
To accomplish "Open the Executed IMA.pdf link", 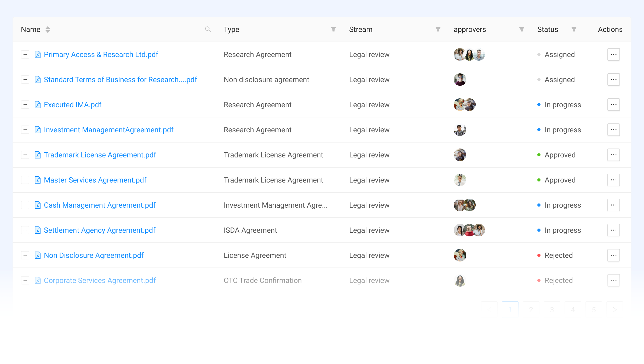I will (x=73, y=105).
